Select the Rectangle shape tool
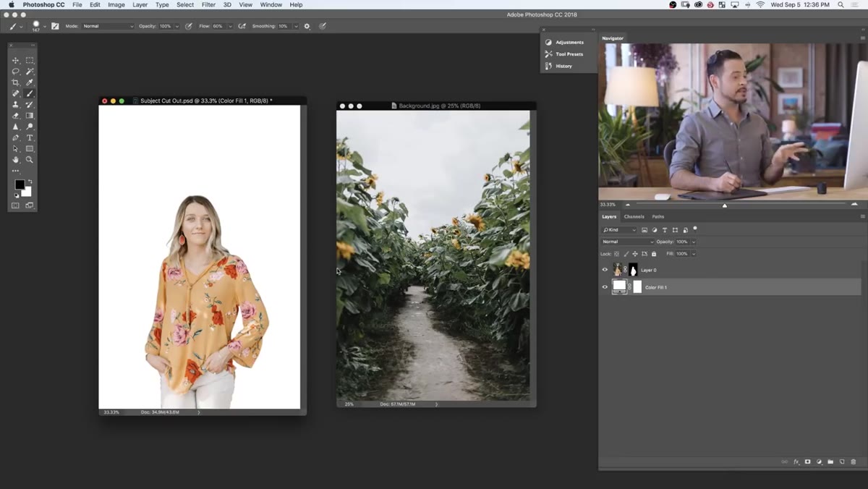Image resolution: width=868 pixels, height=489 pixels. [30, 148]
